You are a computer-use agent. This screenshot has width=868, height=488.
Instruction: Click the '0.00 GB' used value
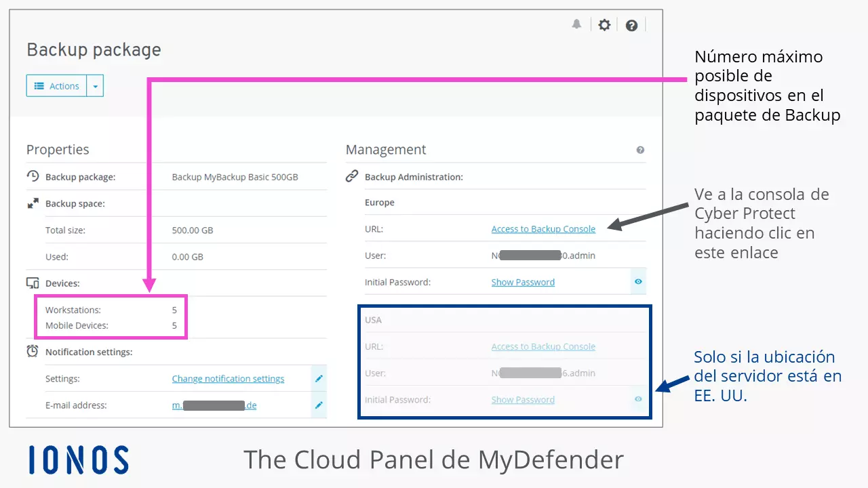[188, 257]
